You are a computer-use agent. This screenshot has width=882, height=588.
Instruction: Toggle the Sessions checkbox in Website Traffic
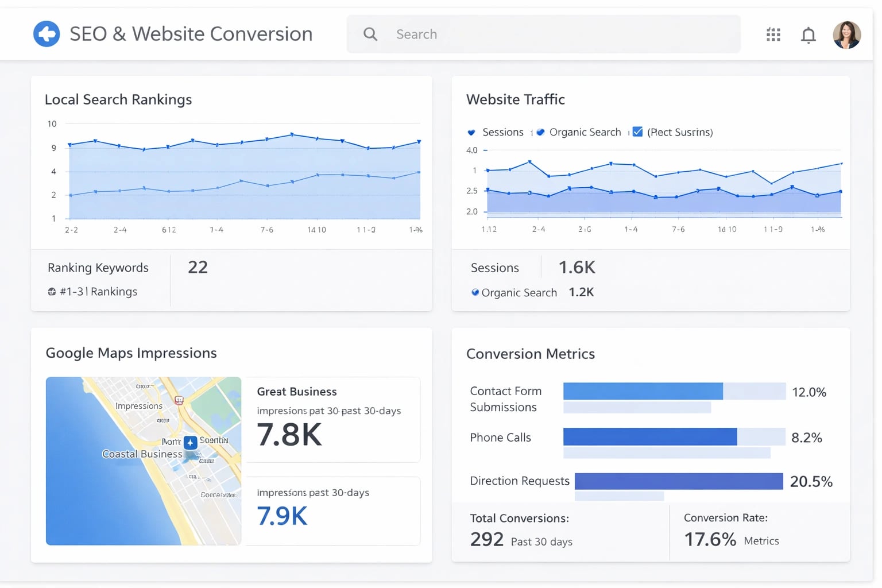coord(471,132)
